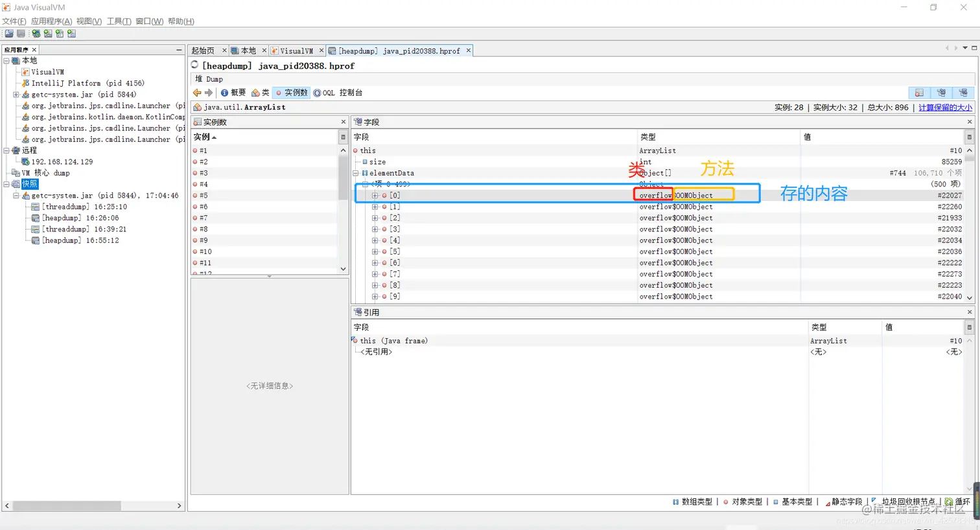Viewport: 980px width, 530px height.
Task: Switch to the 类 classes view
Action: [261, 93]
